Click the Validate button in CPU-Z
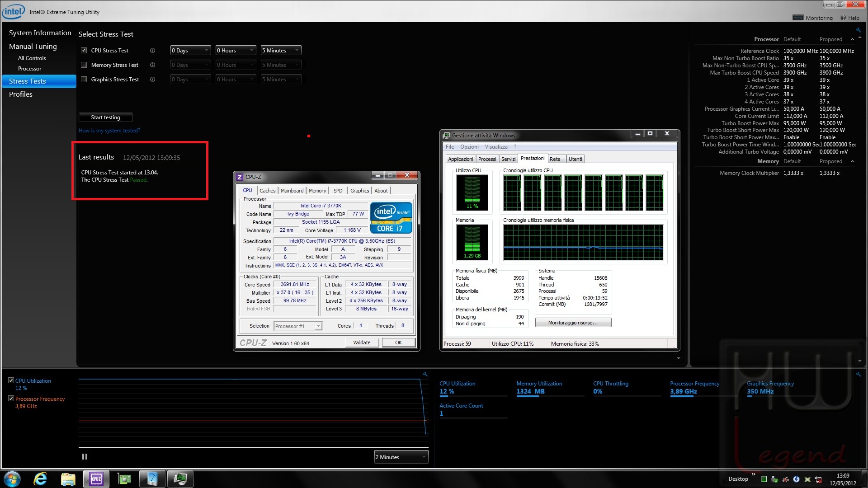This screenshot has height=488, width=868. [362, 343]
